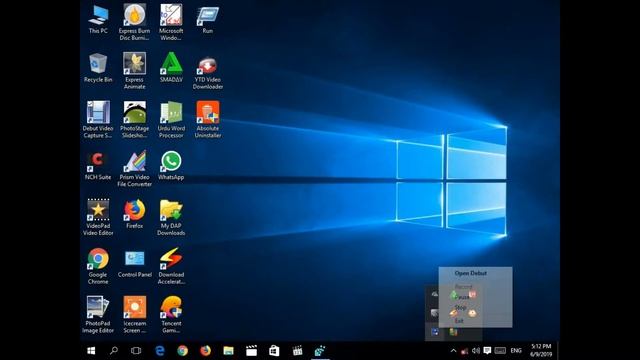Select the Control Panel desktop icon

(134, 263)
